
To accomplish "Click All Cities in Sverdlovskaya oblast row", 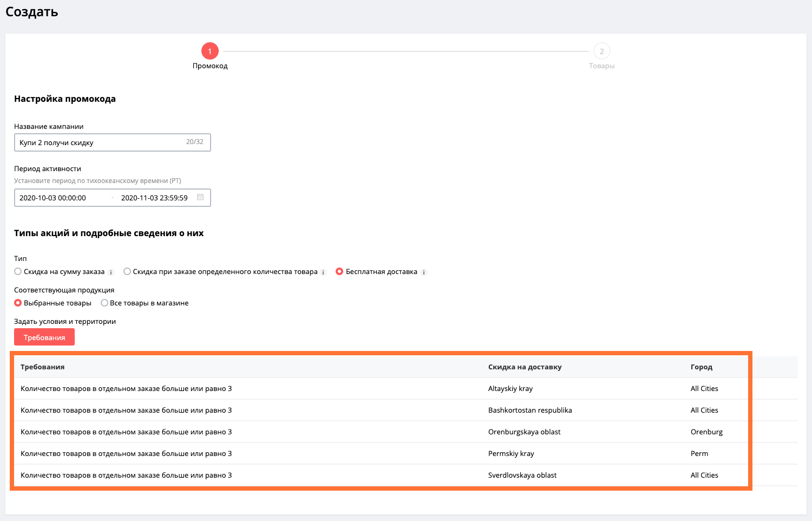I will 704,475.
